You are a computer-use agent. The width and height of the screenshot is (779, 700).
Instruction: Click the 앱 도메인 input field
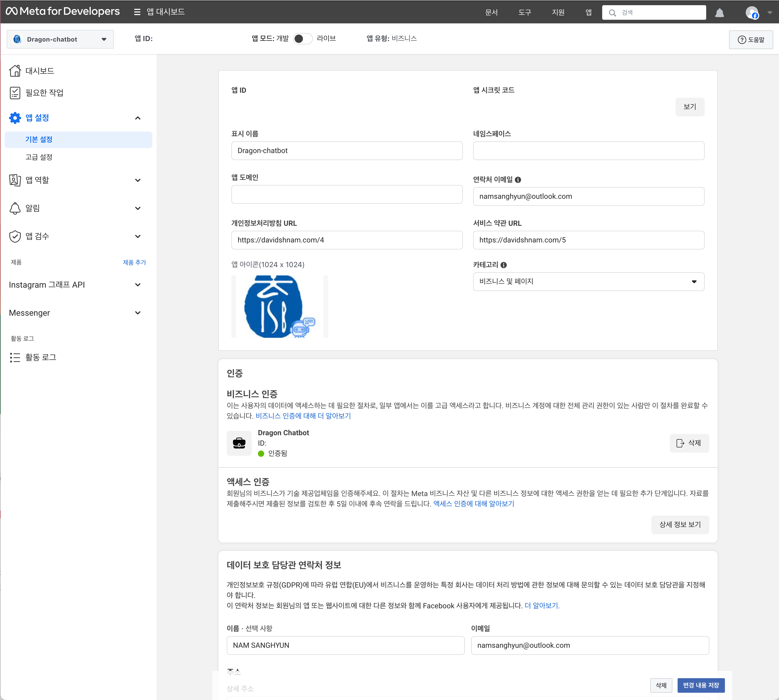(x=346, y=194)
